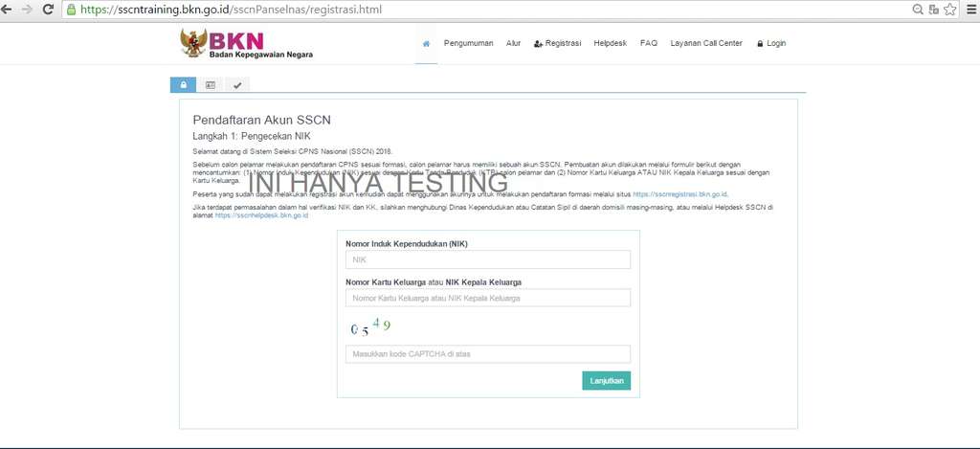This screenshot has width=980, height=449.
Task: Open the Helpdesk menu item
Action: 610,43
